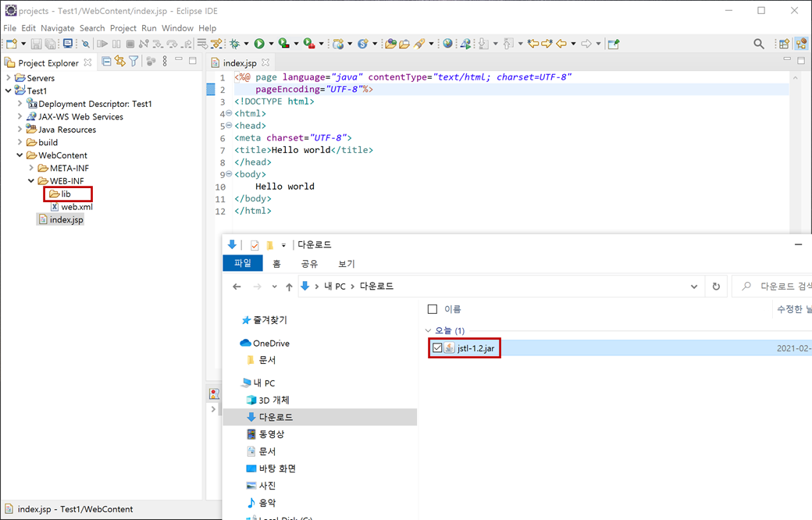Image resolution: width=812 pixels, height=520 pixels.
Task: Run the application with the Run toolbar icon
Action: pyautogui.click(x=259, y=44)
